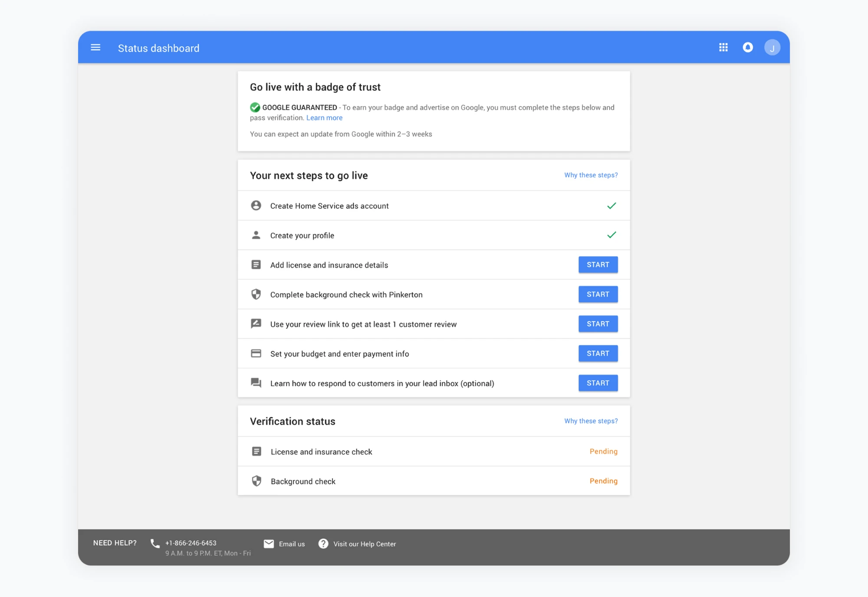The image size is (868, 597).
Task: Open the hamburger navigation menu
Action: [x=95, y=47]
